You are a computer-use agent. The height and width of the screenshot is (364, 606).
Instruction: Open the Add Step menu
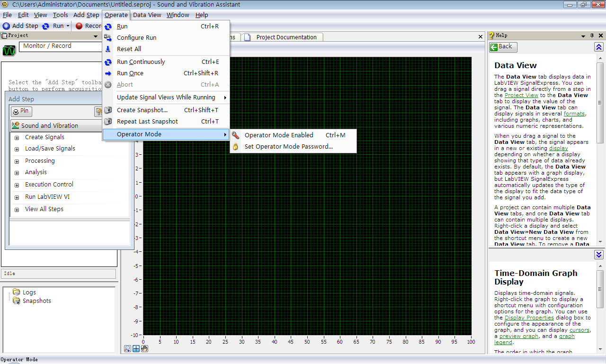(86, 15)
